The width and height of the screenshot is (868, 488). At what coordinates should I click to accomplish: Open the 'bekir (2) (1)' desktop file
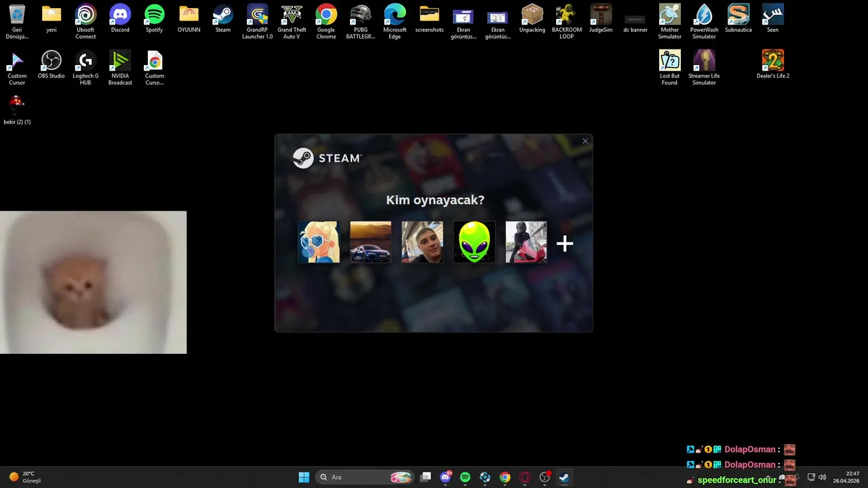tap(17, 110)
